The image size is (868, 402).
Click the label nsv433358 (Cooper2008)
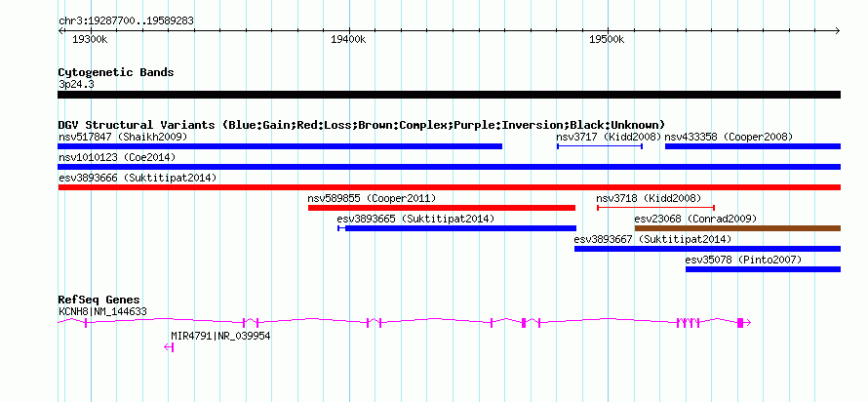tap(730, 137)
